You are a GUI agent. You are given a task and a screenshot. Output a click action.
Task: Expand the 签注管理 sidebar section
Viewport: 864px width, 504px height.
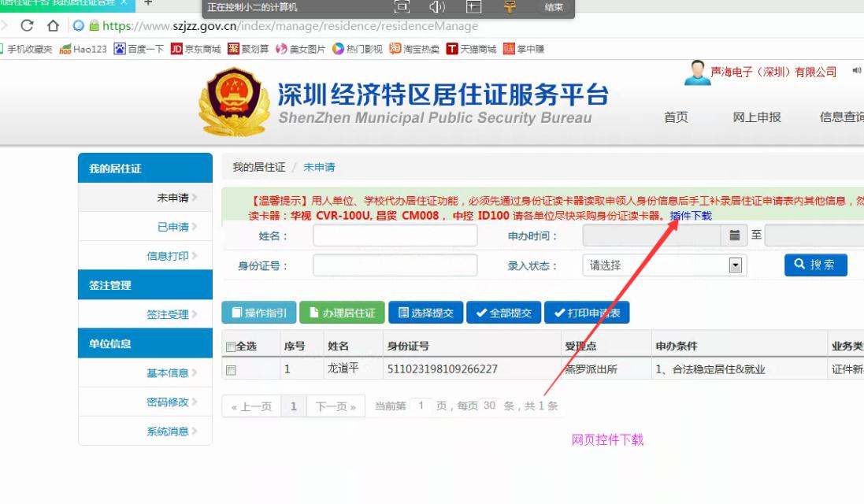[x=110, y=284]
